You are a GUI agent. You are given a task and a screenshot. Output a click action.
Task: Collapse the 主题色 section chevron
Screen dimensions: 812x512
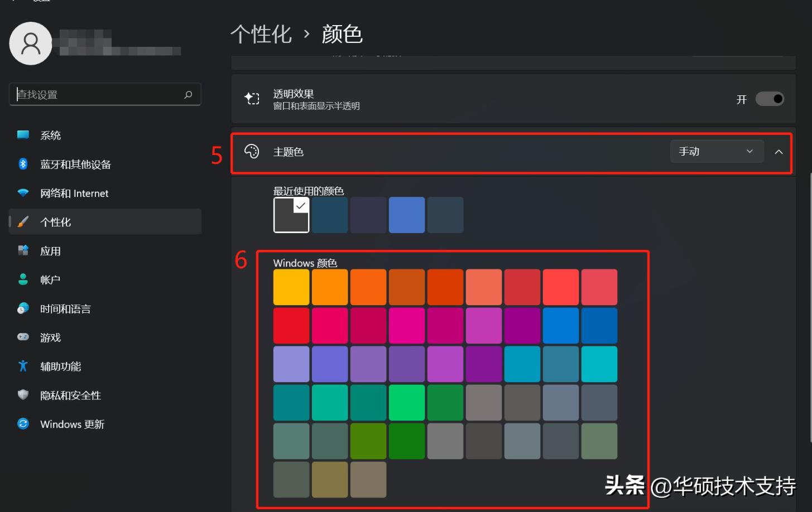click(x=779, y=152)
